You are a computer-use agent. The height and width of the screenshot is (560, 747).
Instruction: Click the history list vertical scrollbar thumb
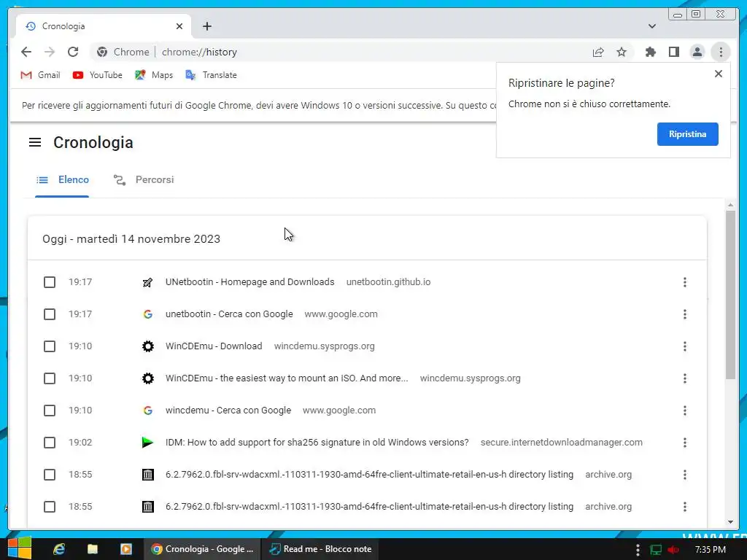click(730, 295)
